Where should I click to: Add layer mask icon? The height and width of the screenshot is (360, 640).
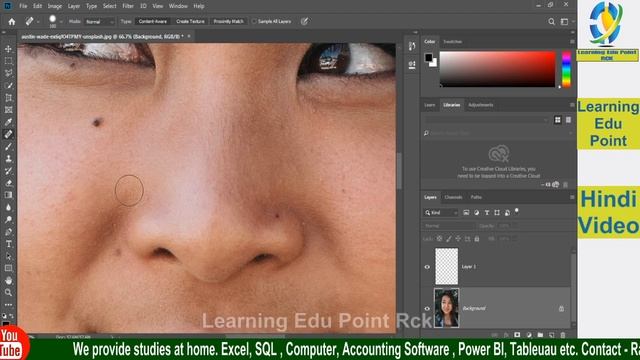517,335
